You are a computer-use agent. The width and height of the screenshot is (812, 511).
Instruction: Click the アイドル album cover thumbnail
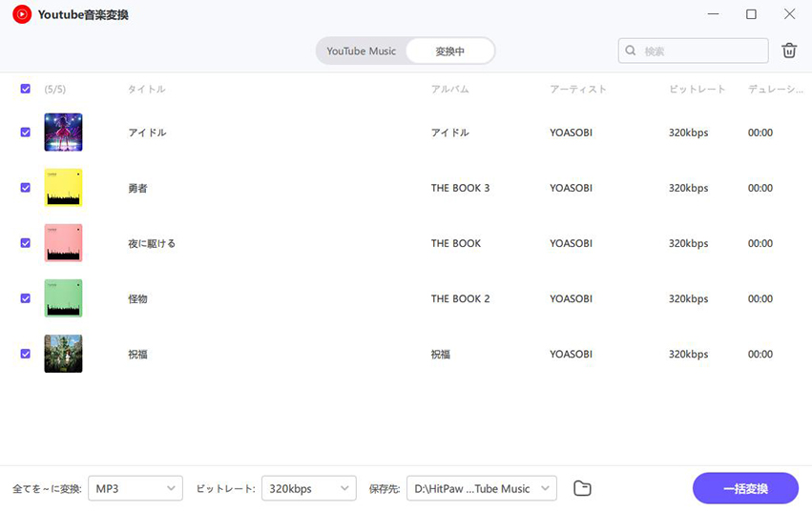pos(63,133)
